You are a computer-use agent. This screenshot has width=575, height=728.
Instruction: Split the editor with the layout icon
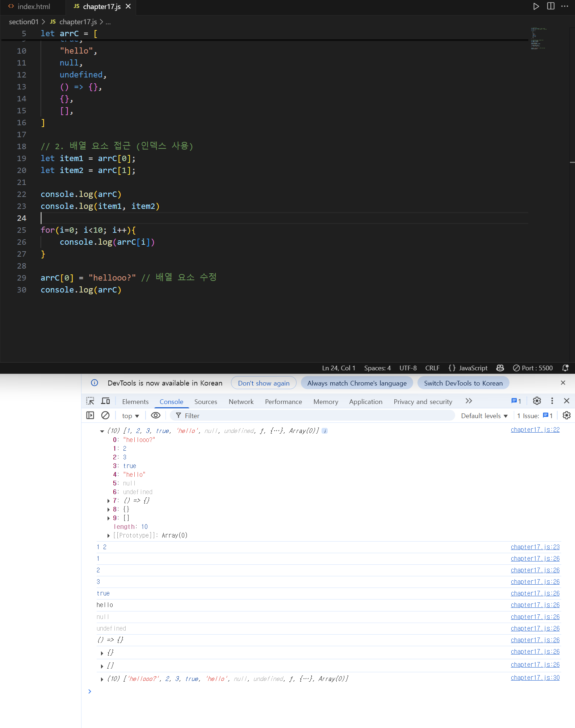tap(551, 6)
